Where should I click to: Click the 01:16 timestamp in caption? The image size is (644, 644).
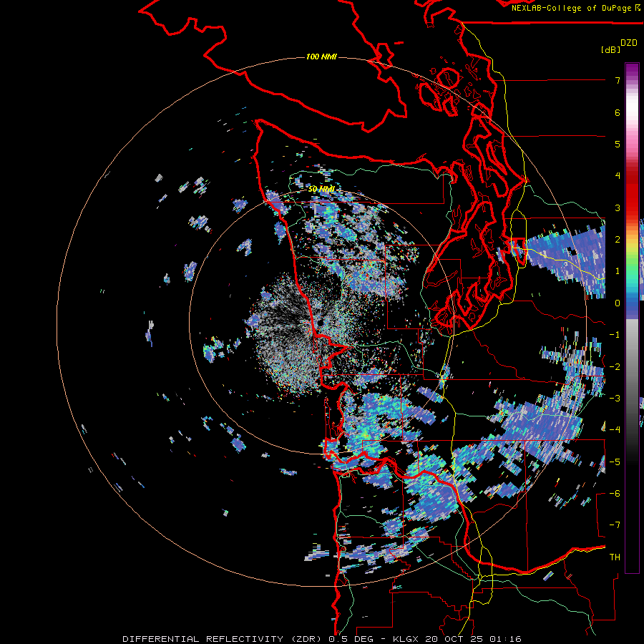(x=507, y=639)
